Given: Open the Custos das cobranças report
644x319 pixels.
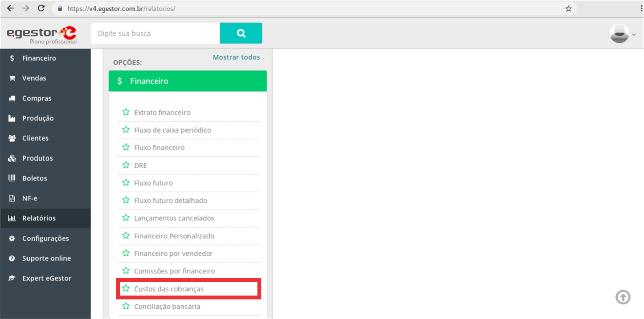Looking at the screenshot, I should point(169,289).
